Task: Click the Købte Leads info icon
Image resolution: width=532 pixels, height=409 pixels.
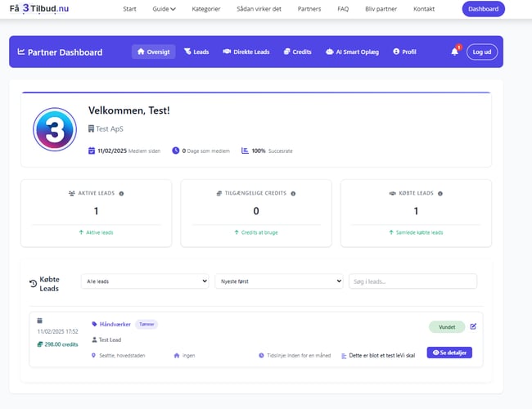Action: coord(440,193)
